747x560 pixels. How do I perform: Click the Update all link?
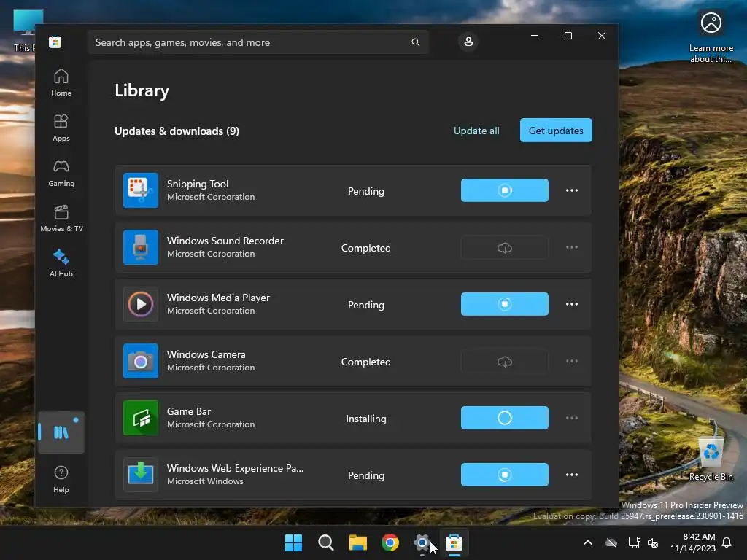click(x=476, y=131)
